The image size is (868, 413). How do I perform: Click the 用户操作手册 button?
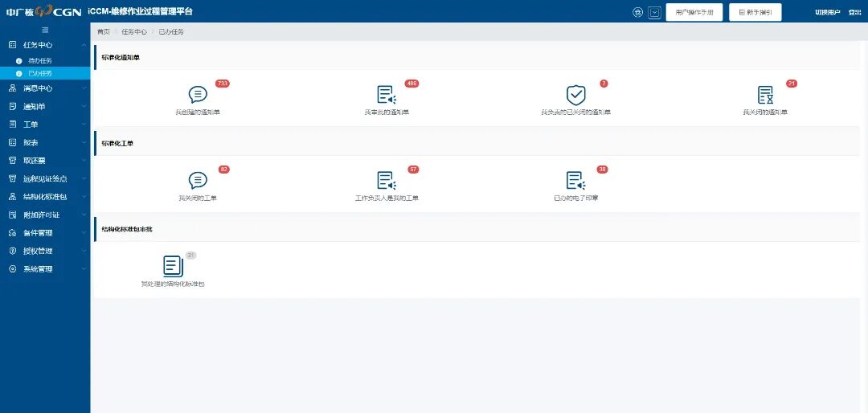point(694,12)
